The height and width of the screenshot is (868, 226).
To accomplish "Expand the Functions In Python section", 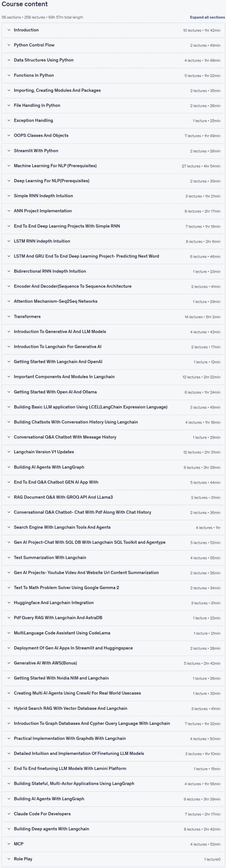I will [x=113, y=76].
